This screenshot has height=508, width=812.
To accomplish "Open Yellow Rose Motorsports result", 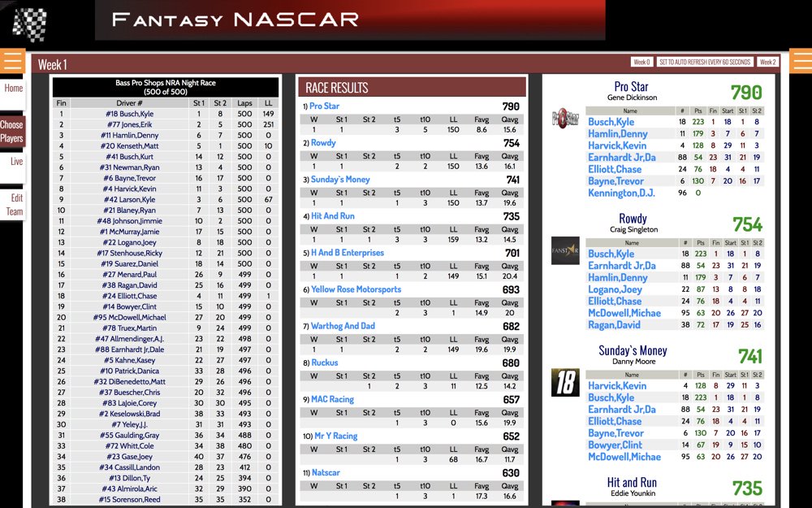I will tap(356, 290).
